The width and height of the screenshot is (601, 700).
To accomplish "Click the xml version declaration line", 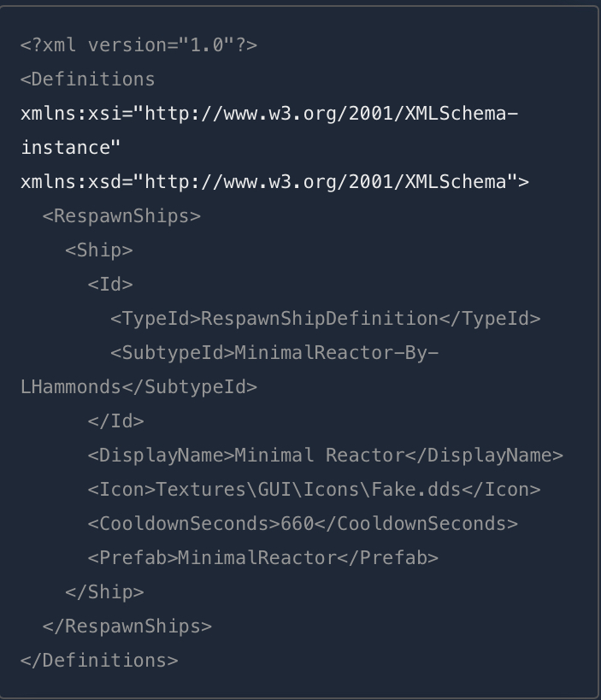I will click(x=138, y=44).
